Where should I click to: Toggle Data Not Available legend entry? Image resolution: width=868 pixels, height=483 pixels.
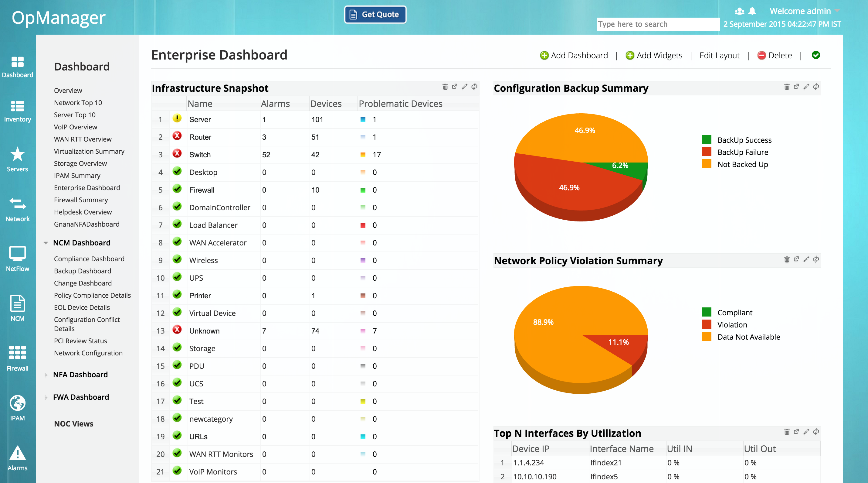click(748, 337)
